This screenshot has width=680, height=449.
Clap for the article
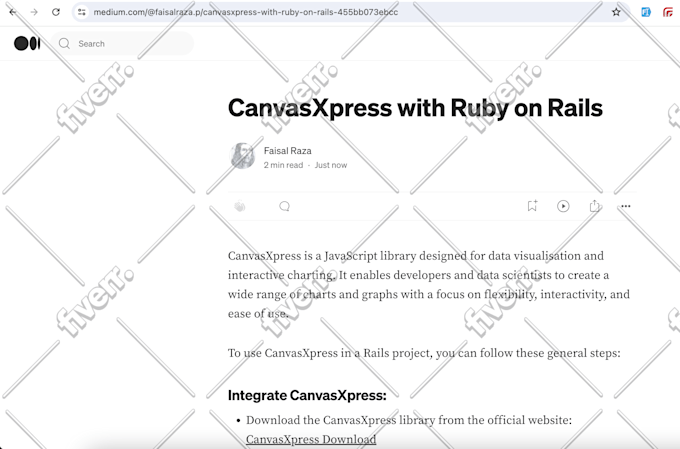pos(240,206)
